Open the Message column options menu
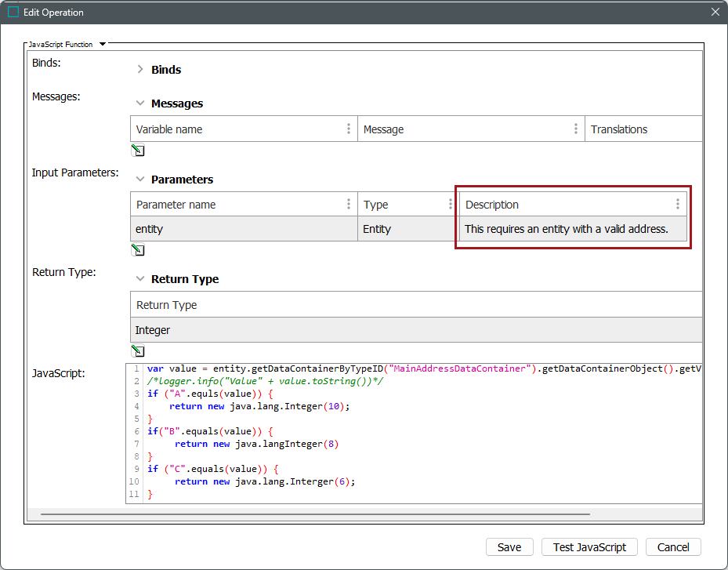 [576, 129]
